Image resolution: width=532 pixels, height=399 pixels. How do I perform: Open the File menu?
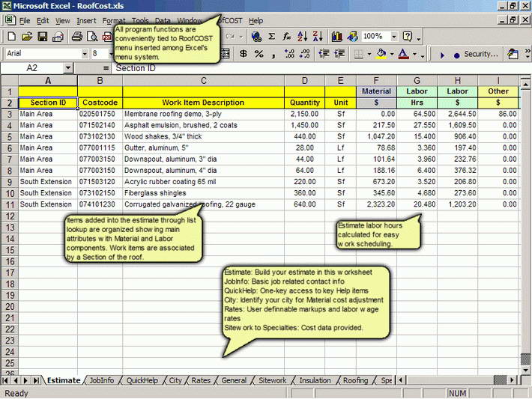click(25, 21)
